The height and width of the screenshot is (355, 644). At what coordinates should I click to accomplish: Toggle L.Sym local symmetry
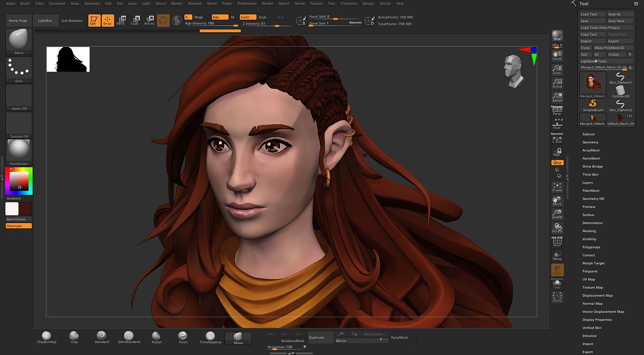[557, 138]
